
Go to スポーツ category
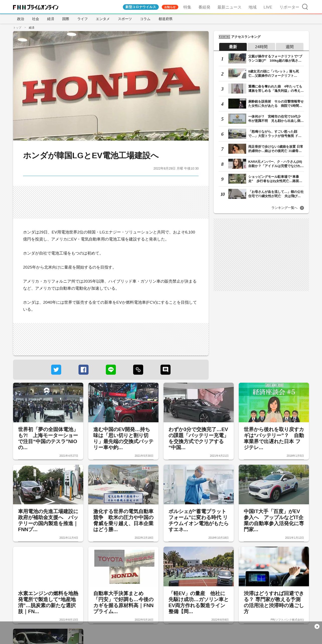tap(125, 19)
